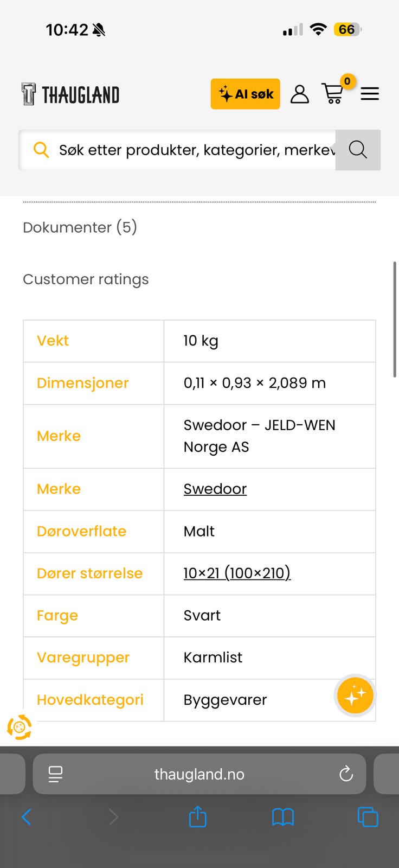The image size is (399, 868).
Task: Open the shopping cart icon
Action: [x=333, y=94]
